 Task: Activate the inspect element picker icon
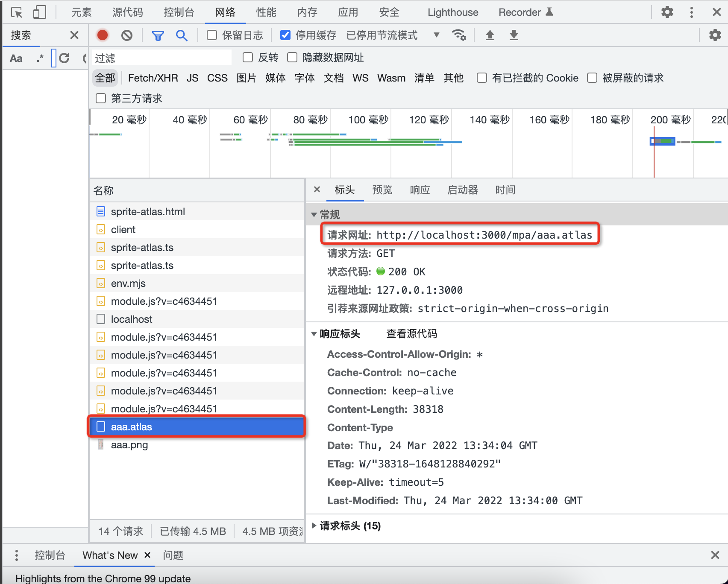(17, 12)
